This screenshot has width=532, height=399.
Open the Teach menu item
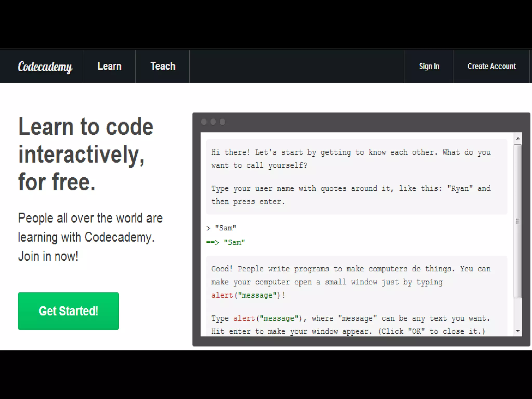pyautogui.click(x=163, y=66)
